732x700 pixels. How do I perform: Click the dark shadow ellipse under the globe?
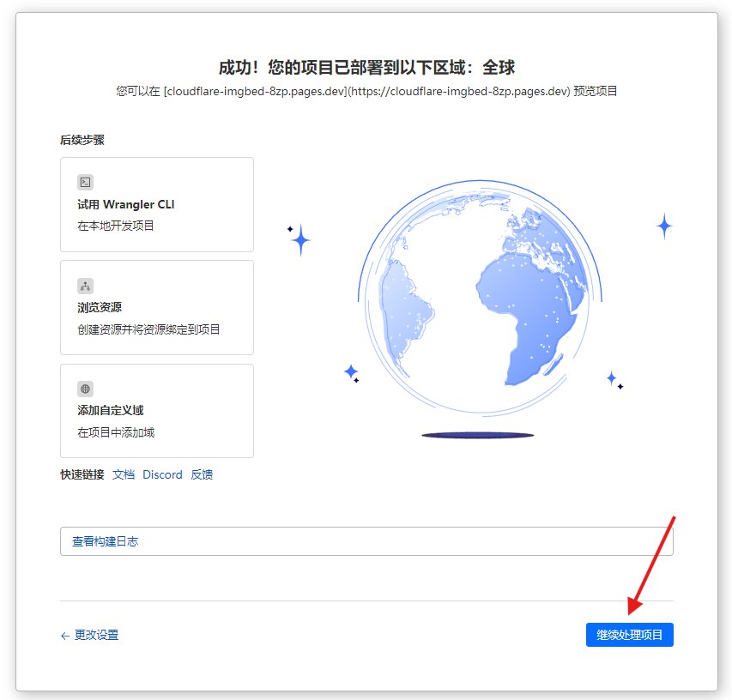click(477, 435)
